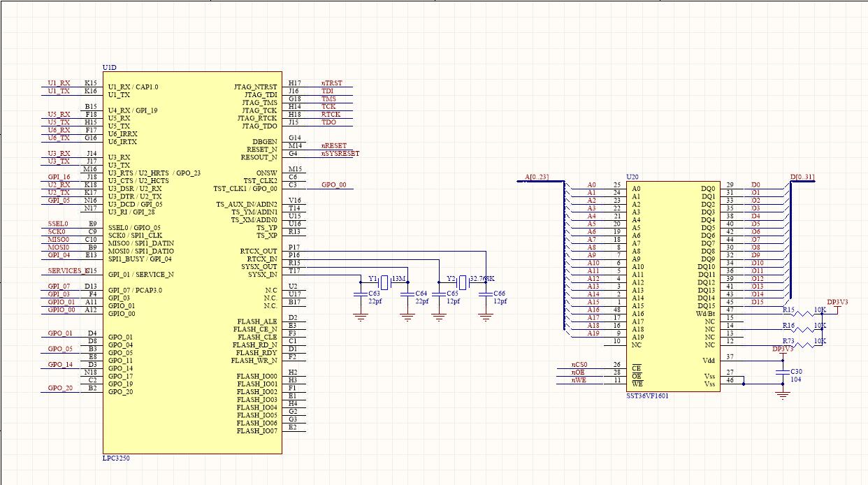Click the LPC3250 part name text

[x=116, y=459]
